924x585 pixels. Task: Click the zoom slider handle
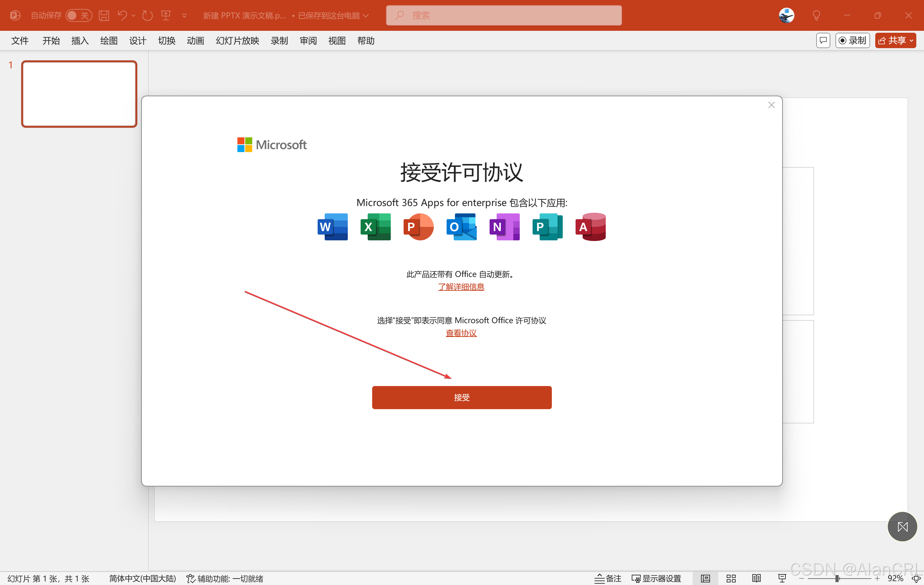tap(837, 578)
